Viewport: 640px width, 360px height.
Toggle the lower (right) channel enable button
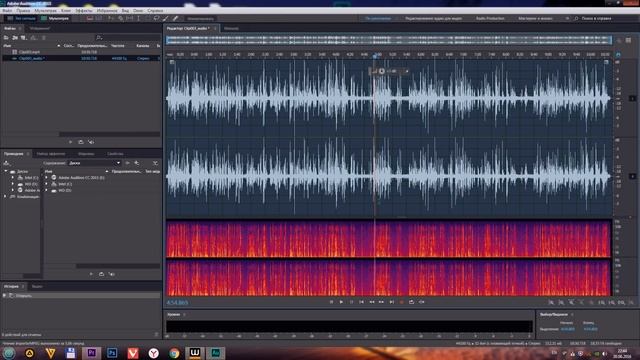(x=633, y=176)
